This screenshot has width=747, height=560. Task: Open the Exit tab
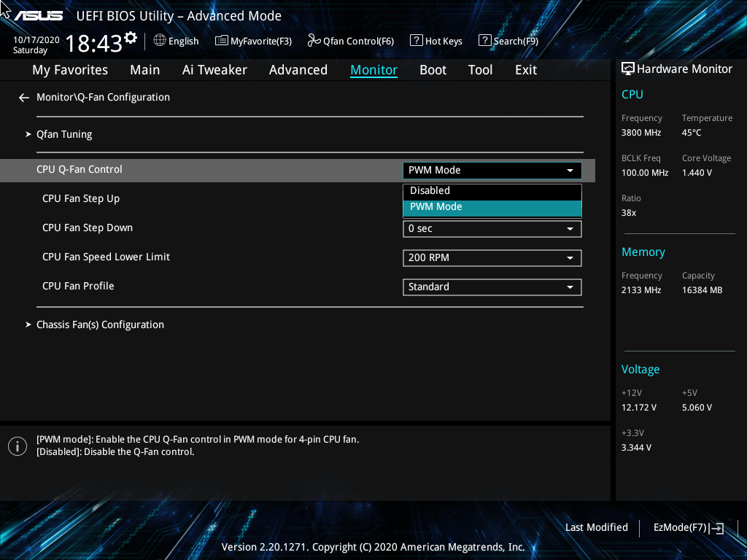click(x=526, y=70)
